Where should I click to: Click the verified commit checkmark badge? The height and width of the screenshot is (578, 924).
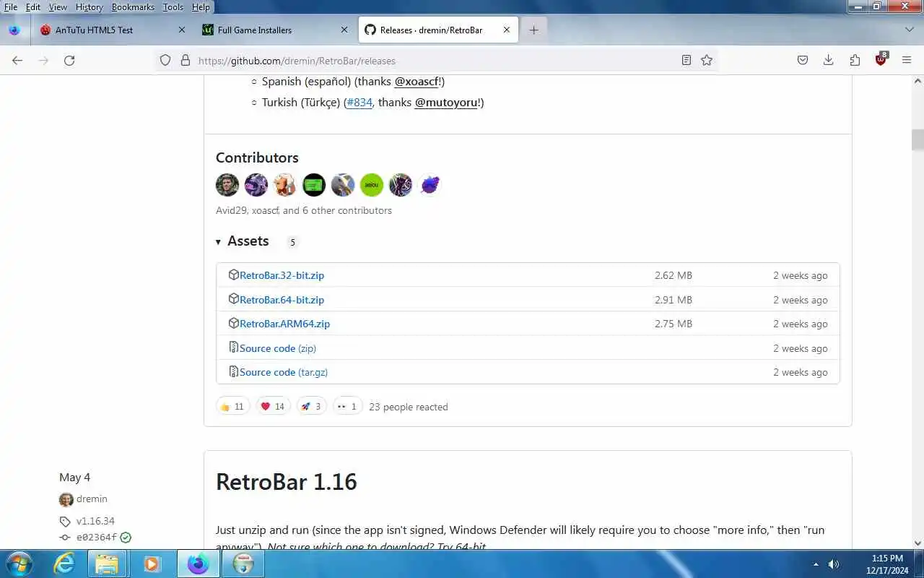(126, 538)
